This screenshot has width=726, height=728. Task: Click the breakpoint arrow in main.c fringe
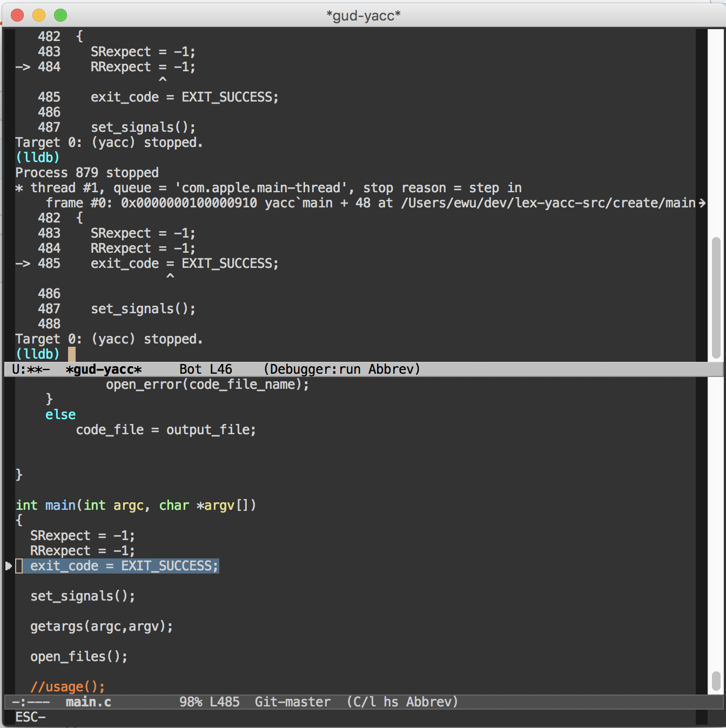click(9, 566)
